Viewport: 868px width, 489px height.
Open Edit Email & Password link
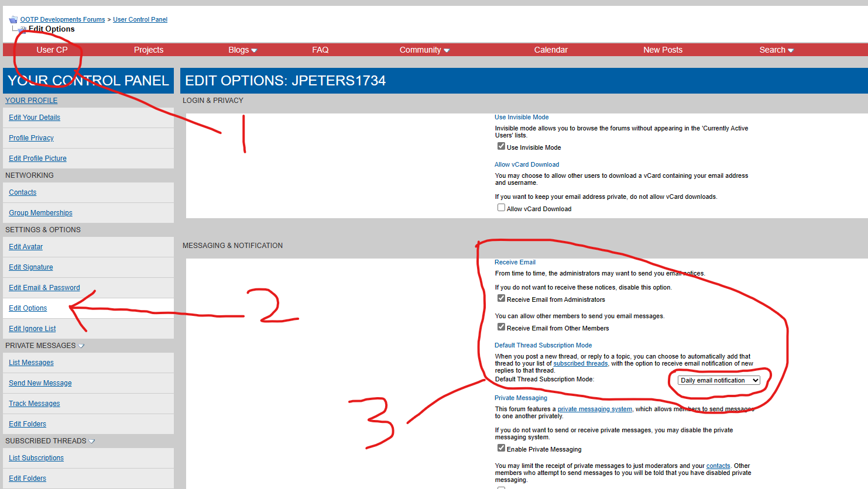(x=44, y=288)
